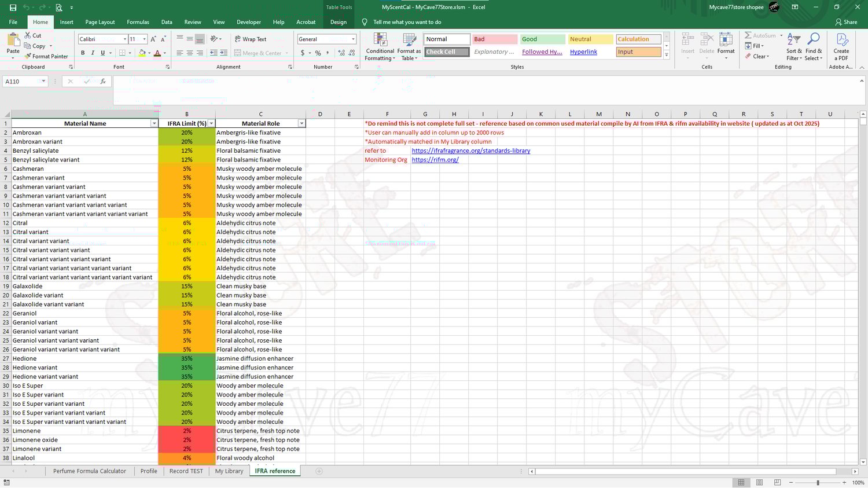Switch to the My Library sheet tab
This screenshot has width=868, height=488.
229,471
